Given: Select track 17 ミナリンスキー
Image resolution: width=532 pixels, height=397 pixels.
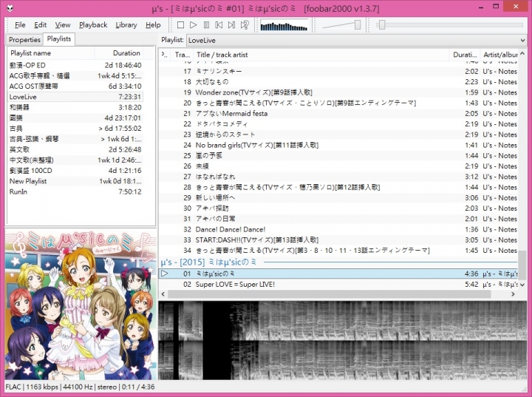Looking at the screenshot, I should point(338,71).
